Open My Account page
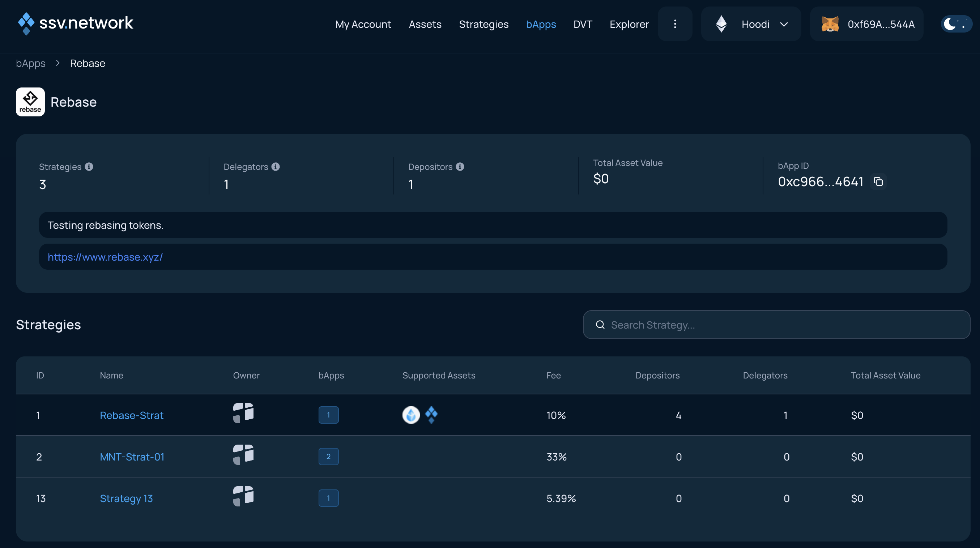The width and height of the screenshot is (980, 548). (x=363, y=24)
